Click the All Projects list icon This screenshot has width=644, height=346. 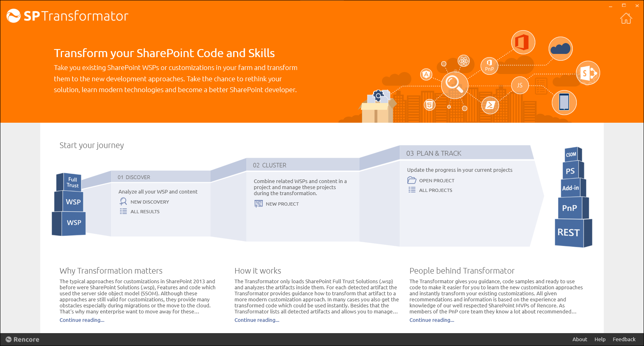click(412, 190)
